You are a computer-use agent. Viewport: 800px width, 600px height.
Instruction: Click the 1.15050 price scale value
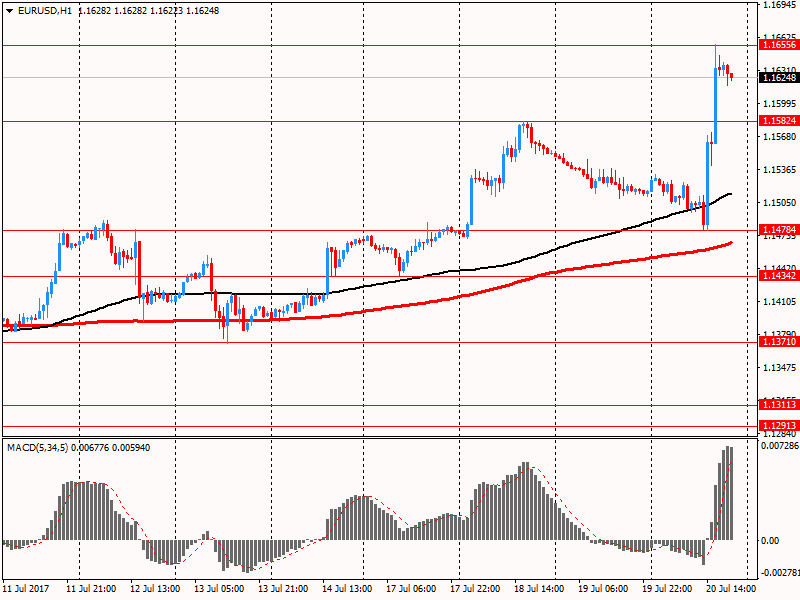pos(780,203)
